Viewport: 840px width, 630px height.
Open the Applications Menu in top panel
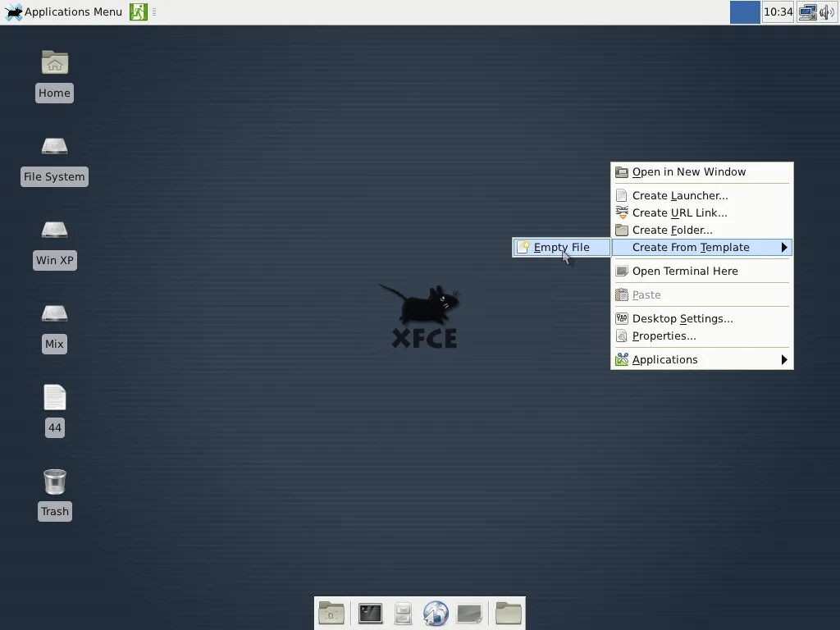pos(63,11)
